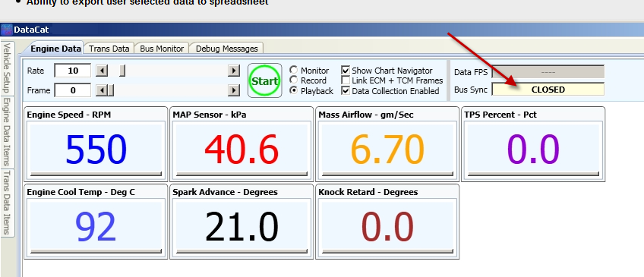The width and height of the screenshot is (644, 277).
Task: Click the green Start button
Action: (264, 80)
